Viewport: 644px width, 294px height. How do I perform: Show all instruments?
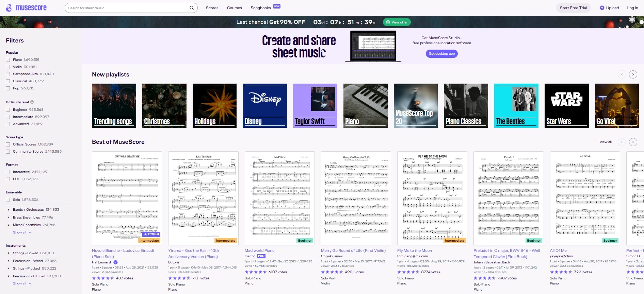point(22,283)
